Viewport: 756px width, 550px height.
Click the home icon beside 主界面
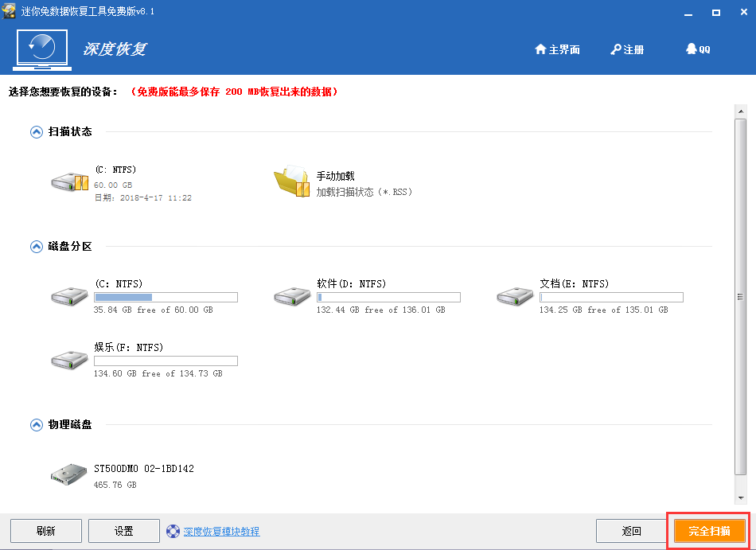541,49
